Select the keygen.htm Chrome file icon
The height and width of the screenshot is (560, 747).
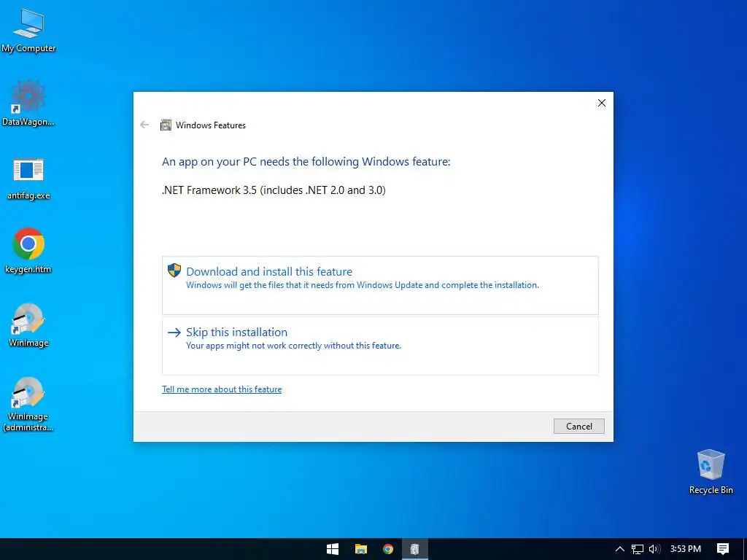click(x=28, y=251)
